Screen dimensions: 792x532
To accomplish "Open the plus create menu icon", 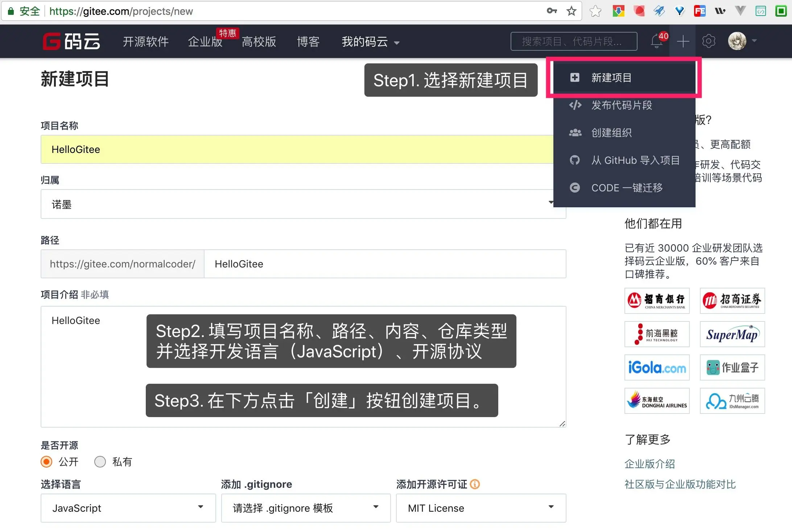I will click(x=683, y=41).
